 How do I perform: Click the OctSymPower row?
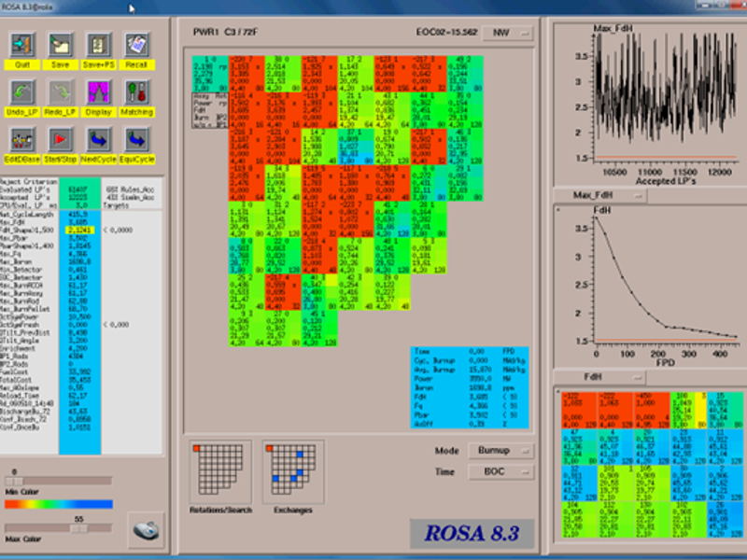point(81,316)
